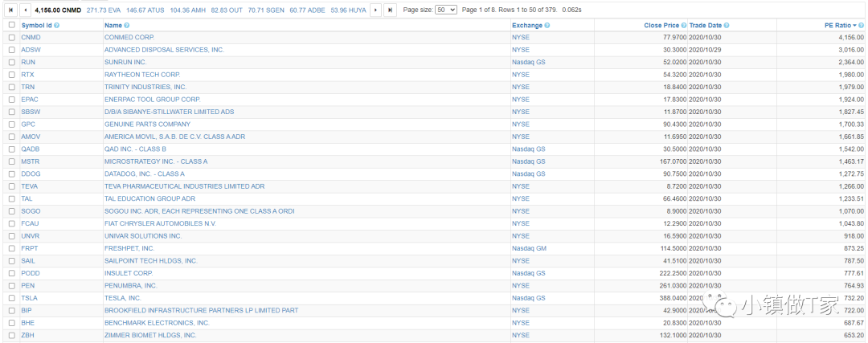This screenshot has width=868, height=343.
Task: Select trade date 2020/10/29
Action: [x=706, y=50]
